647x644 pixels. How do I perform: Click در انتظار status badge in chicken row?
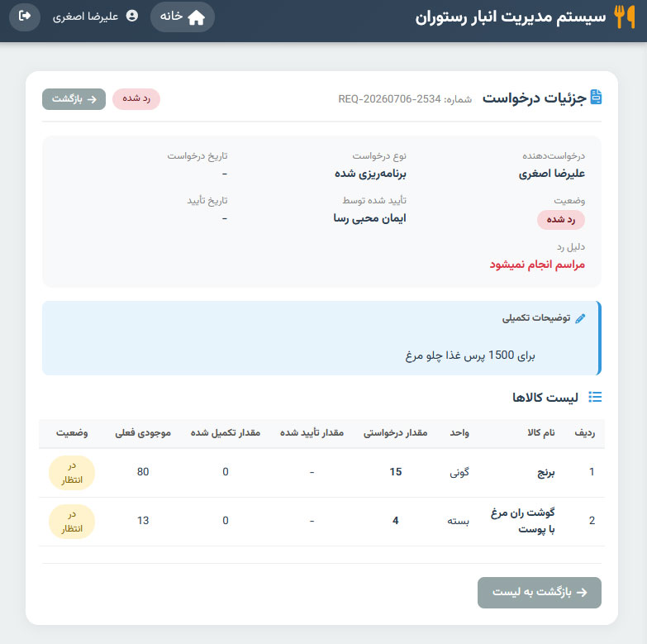point(72,522)
